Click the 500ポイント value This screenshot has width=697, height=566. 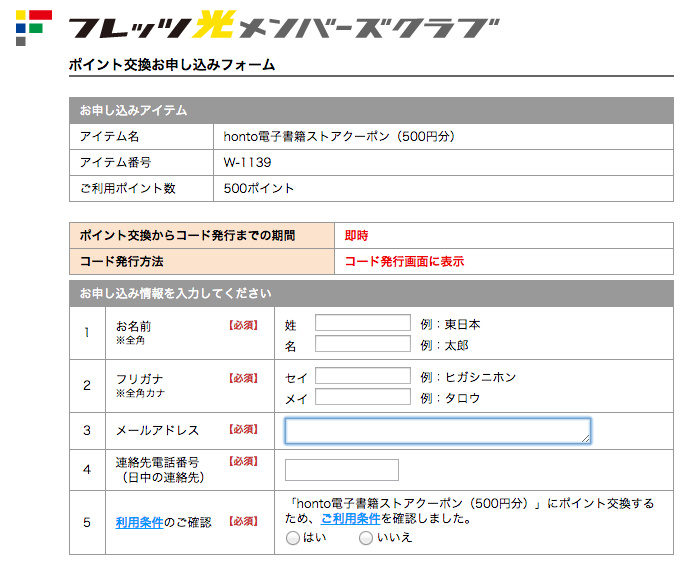[259, 189]
